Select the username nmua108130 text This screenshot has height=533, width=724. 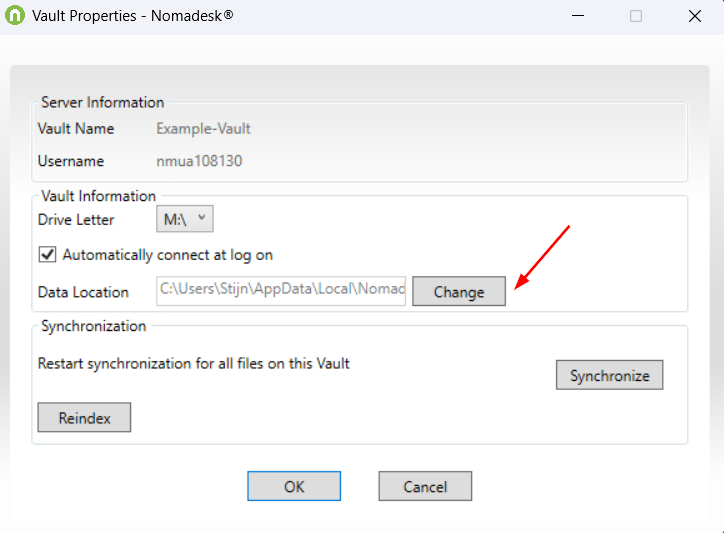[x=199, y=161]
